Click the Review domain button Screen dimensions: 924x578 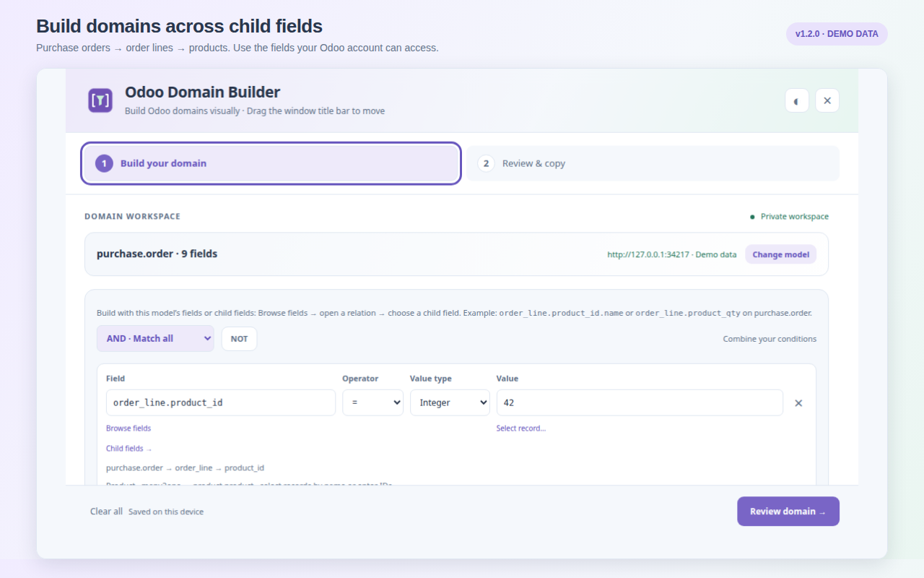788,512
